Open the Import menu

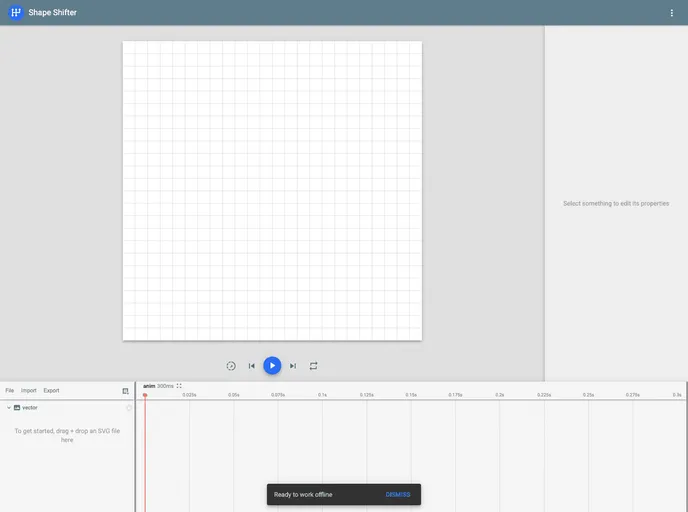coord(29,390)
